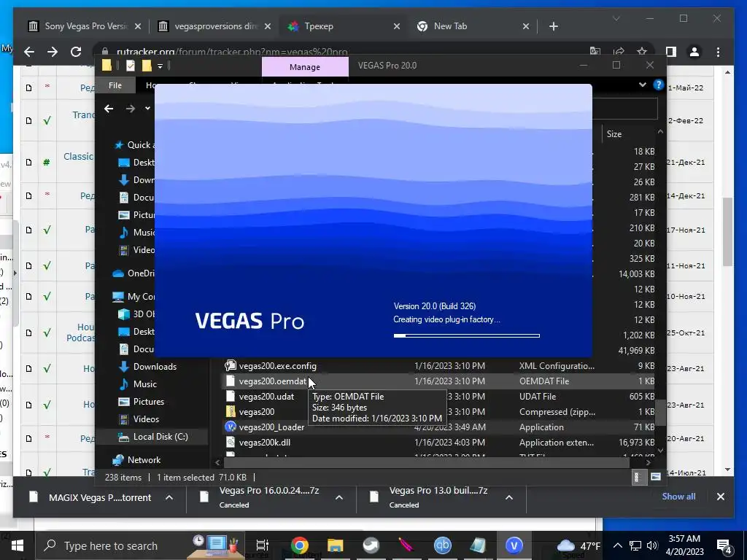Go back in Chrome browser
747x560 pixels.
pos(29,52)
